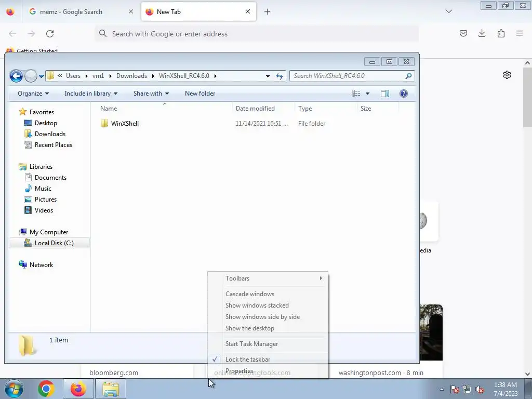Open the address bar previous locations dropdown
Viewport: 532px width, 399px height.
pos(268,76)
